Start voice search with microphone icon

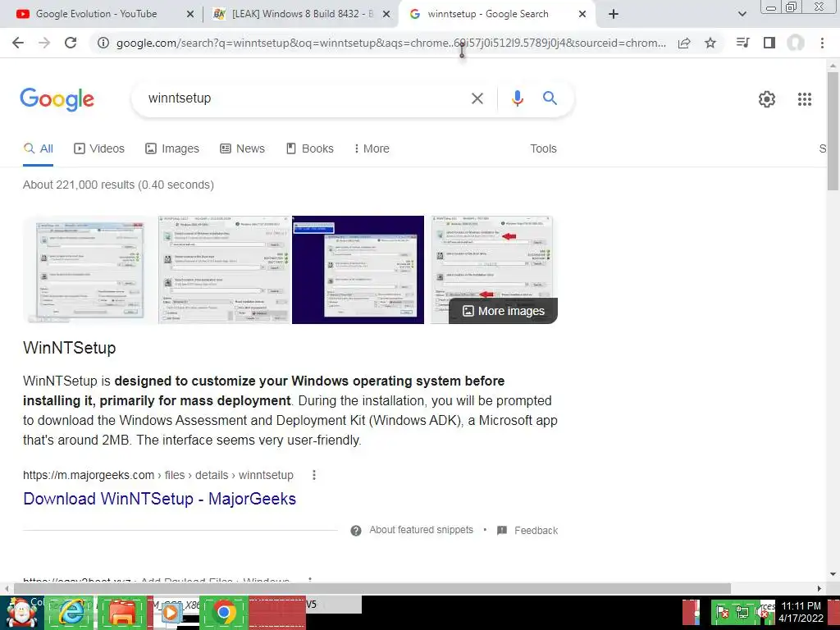517,98
